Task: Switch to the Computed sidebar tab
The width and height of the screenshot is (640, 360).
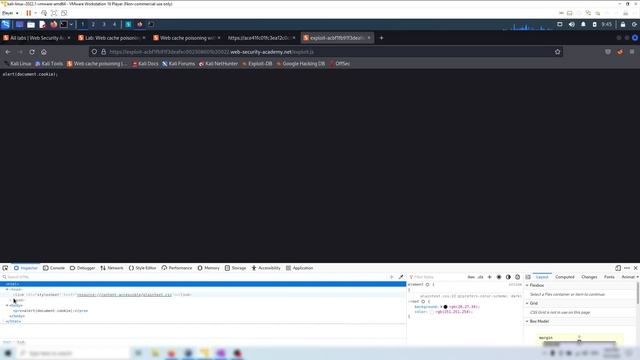Action: click(565, 277)
